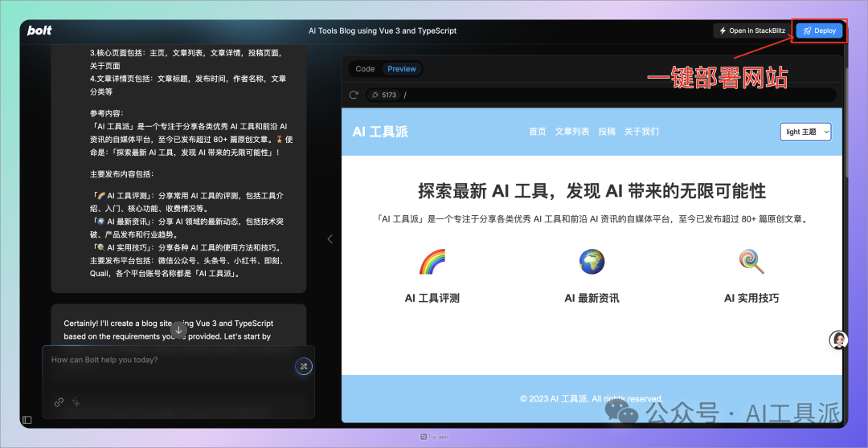Click the 主要发布内容包括 line in chat
This screenshot has height=448, width=868.
tap(122, 173)
